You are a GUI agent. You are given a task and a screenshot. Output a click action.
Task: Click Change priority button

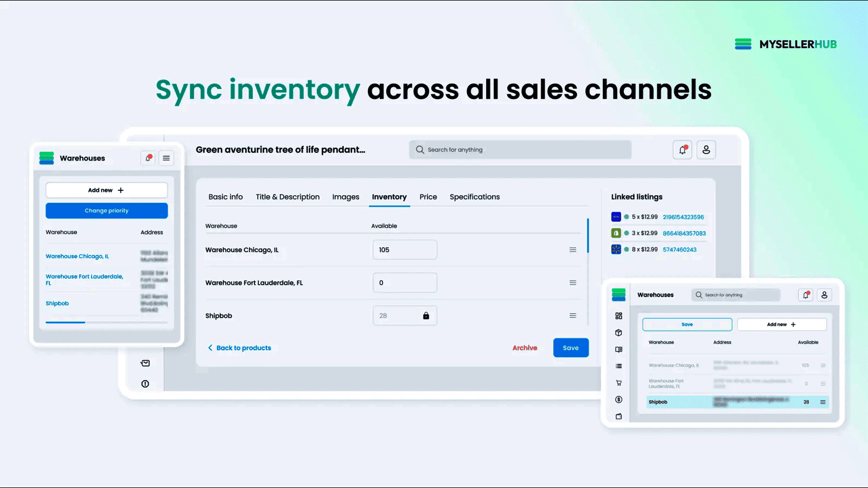point(107,211)
